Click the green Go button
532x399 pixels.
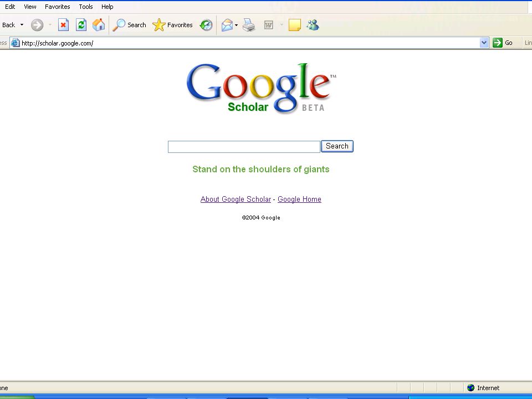(x=503, y=43)
